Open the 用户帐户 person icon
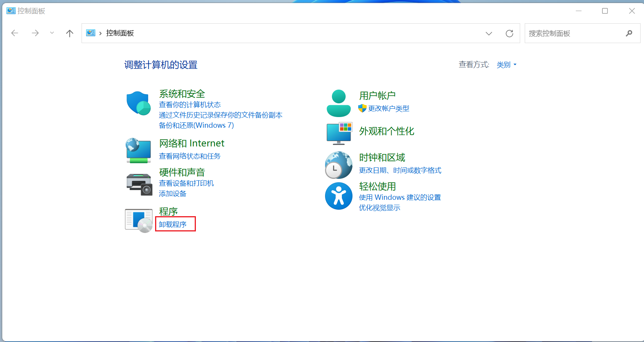This screenshot has width=644, height=342. [x=338, y=103]
